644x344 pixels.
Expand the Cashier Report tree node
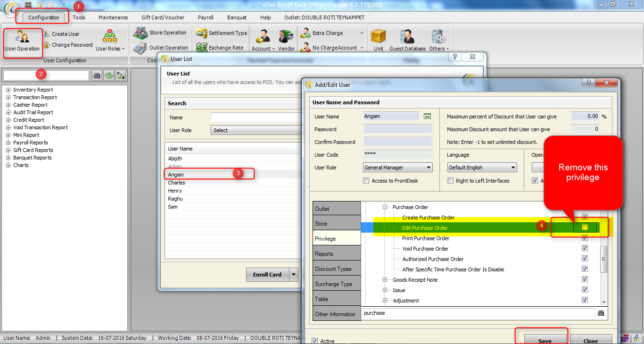point(8,105)
